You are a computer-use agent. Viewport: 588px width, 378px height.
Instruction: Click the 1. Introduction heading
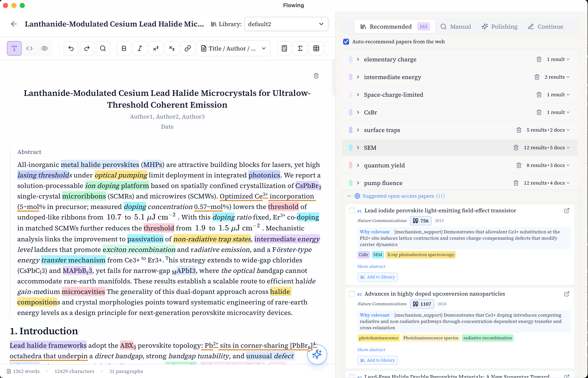coord(44,331)
